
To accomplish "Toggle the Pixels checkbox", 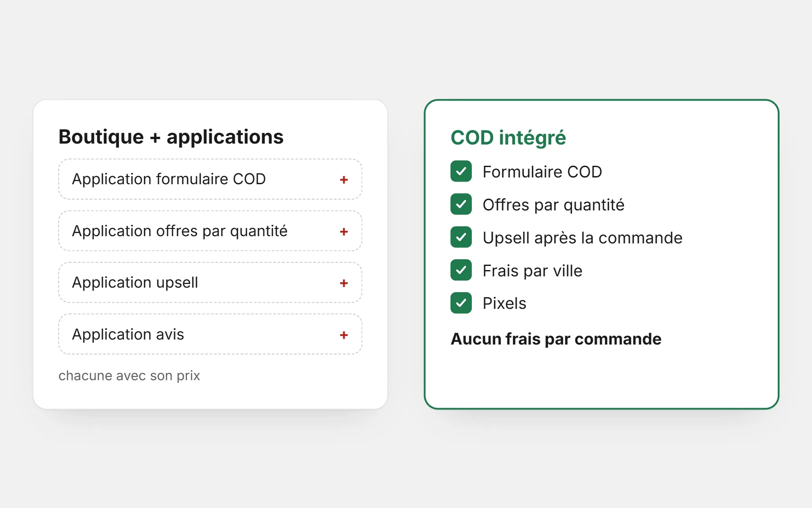I will point(461,303).
